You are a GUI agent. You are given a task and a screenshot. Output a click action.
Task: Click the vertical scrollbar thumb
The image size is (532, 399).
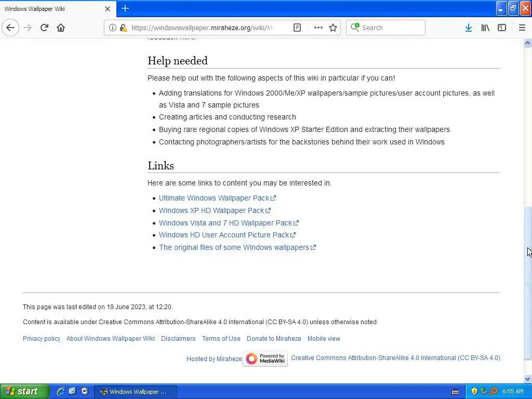(x=527, y=283)
